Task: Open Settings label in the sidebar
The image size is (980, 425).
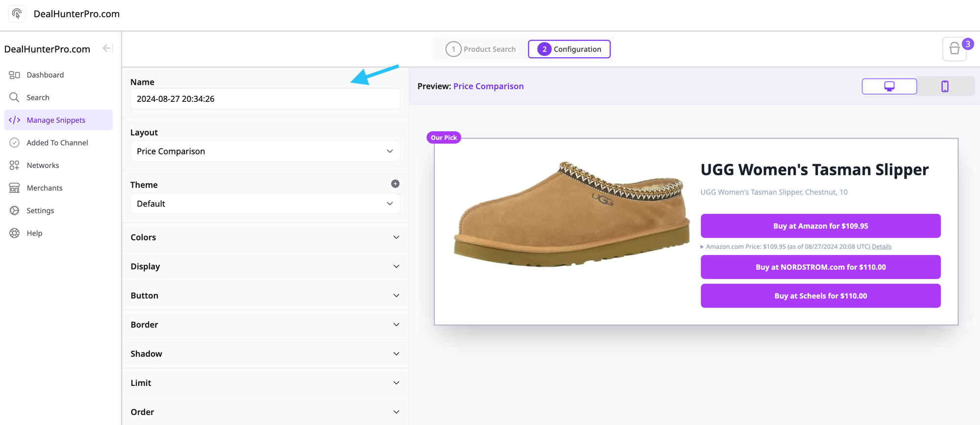Action: click(x=40, y=211)
